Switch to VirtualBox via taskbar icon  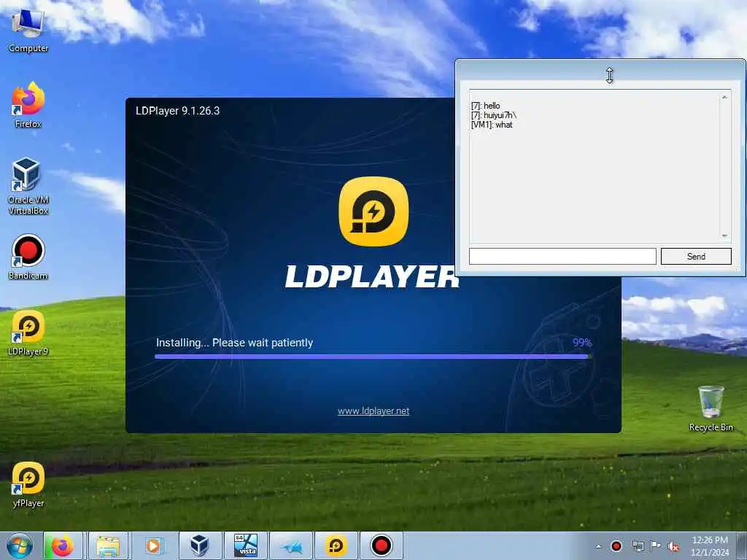click(x=199, y=545)
